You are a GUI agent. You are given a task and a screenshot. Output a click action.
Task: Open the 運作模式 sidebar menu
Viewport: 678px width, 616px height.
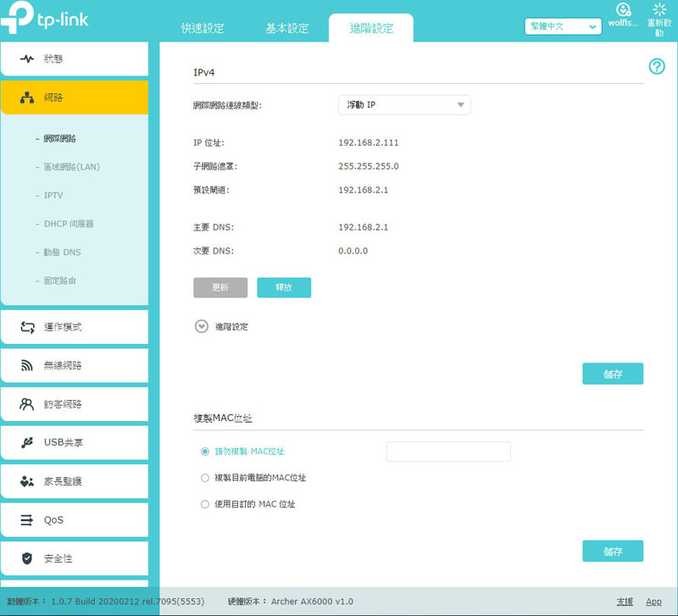click(75, 327)
